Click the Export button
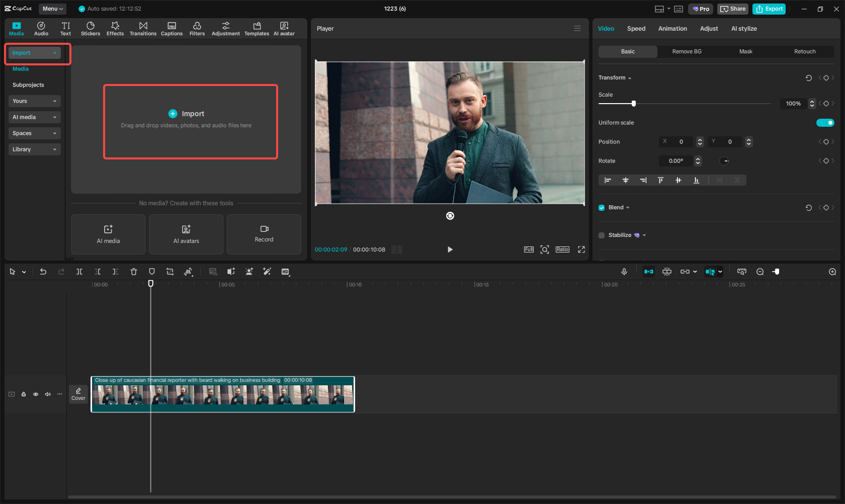845x504 pixels. (x=769, y=9)
